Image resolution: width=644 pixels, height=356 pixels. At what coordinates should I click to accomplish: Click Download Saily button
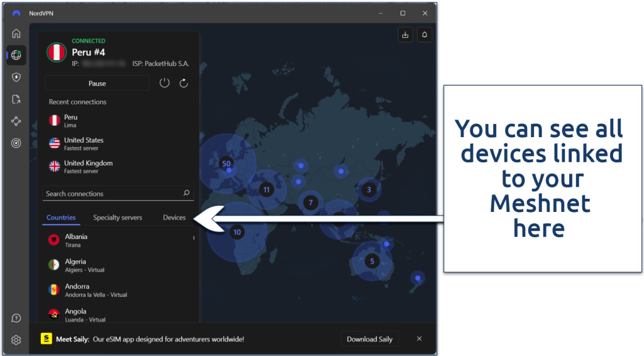coord(370,339)
